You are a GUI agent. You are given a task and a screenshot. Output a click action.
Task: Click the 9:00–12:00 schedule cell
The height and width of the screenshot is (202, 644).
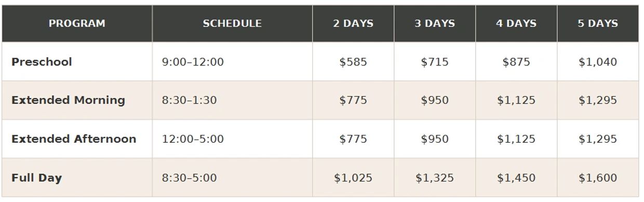pyautogui.click(x=193, y=62)
